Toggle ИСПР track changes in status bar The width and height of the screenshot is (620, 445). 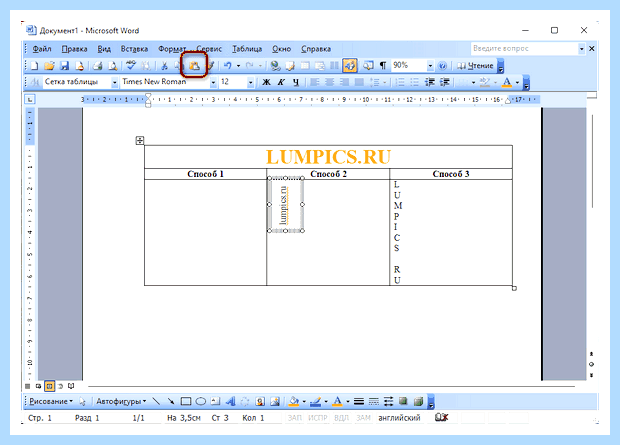coord(318,418)
